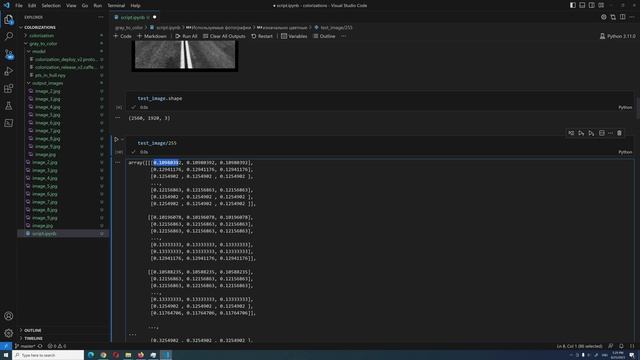Expand the OUTLINE section
The width and height of the screenshot is (640, 360).
click(x=33, y=330)
